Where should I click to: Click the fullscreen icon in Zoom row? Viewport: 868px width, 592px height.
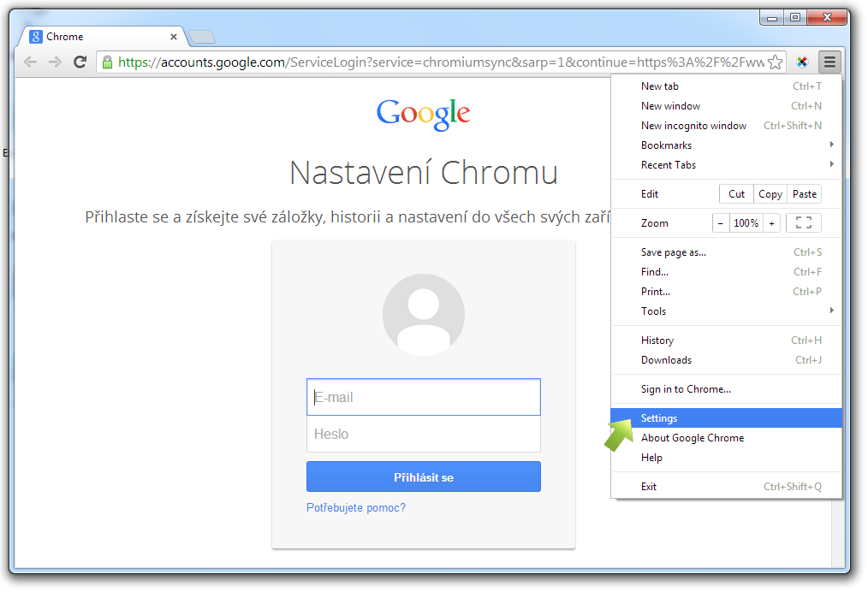[x=803, y=223]
